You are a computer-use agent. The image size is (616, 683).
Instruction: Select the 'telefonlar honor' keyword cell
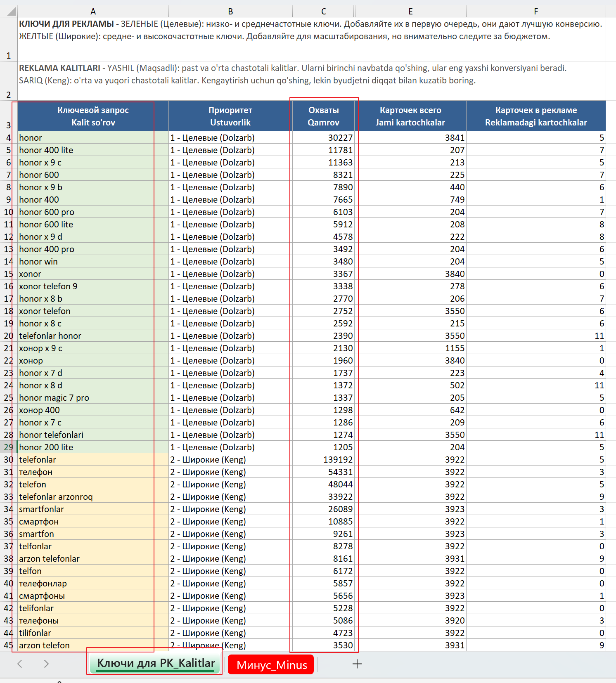point(93,336)
